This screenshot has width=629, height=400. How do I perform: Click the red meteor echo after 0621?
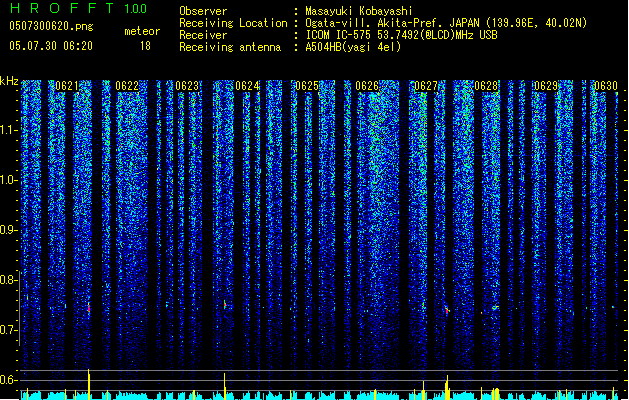89,308
